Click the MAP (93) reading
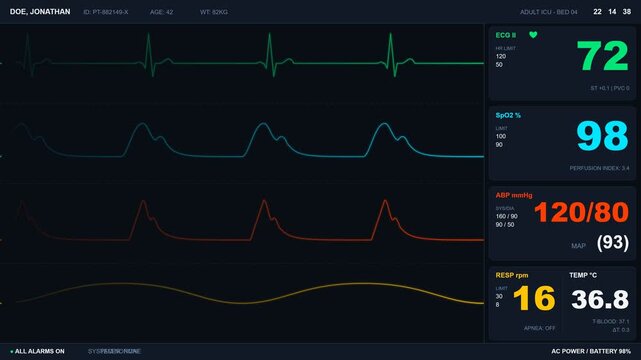Image resolution: width=641 pixels, height=360 pixels. coord(600,243)
